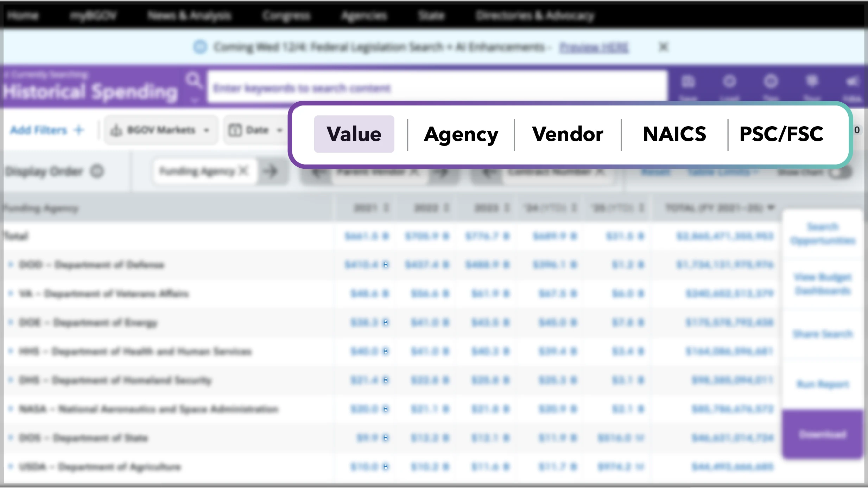This screenshot has height=488, width=868.
Task: Select the Value tab
Action: (x=354, y=134)
